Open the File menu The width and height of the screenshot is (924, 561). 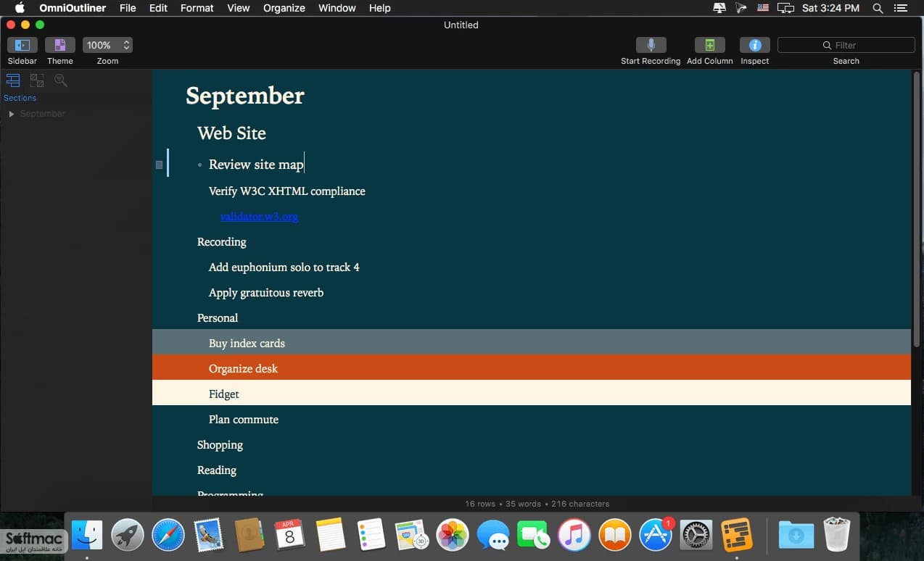(128, 8)
